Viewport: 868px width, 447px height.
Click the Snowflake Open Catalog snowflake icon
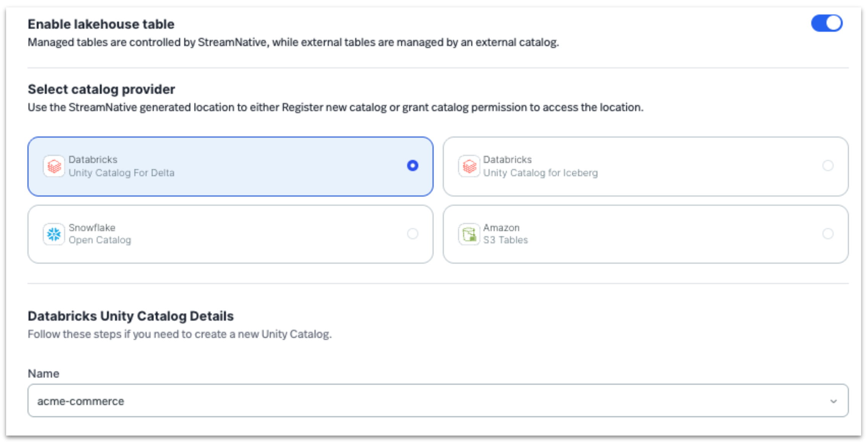pyautogui.click(x=54, y=234)
